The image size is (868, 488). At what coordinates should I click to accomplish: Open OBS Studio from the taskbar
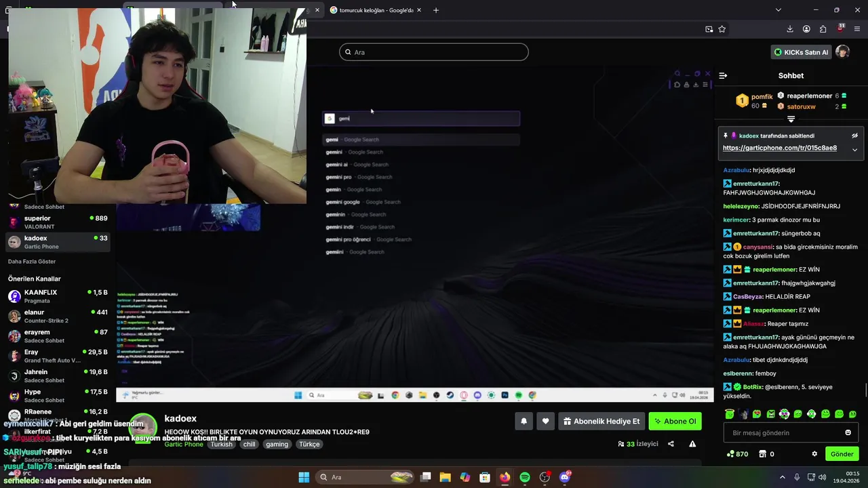pyautogui.click(x=545, y=477)
